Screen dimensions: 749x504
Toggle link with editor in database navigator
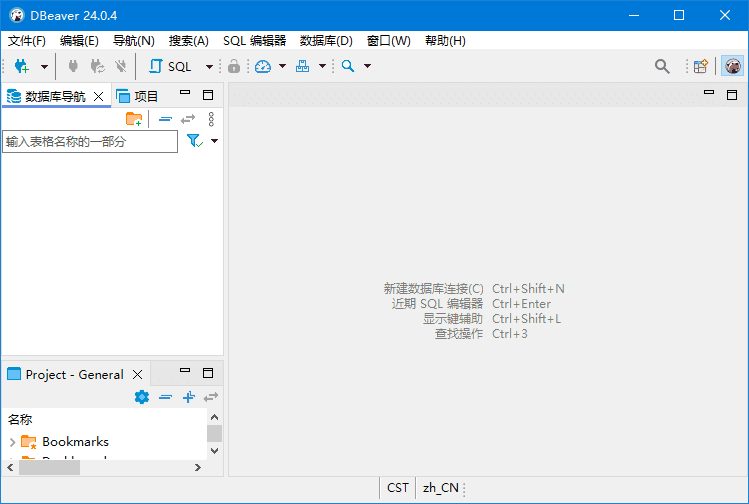coord(187,119)
